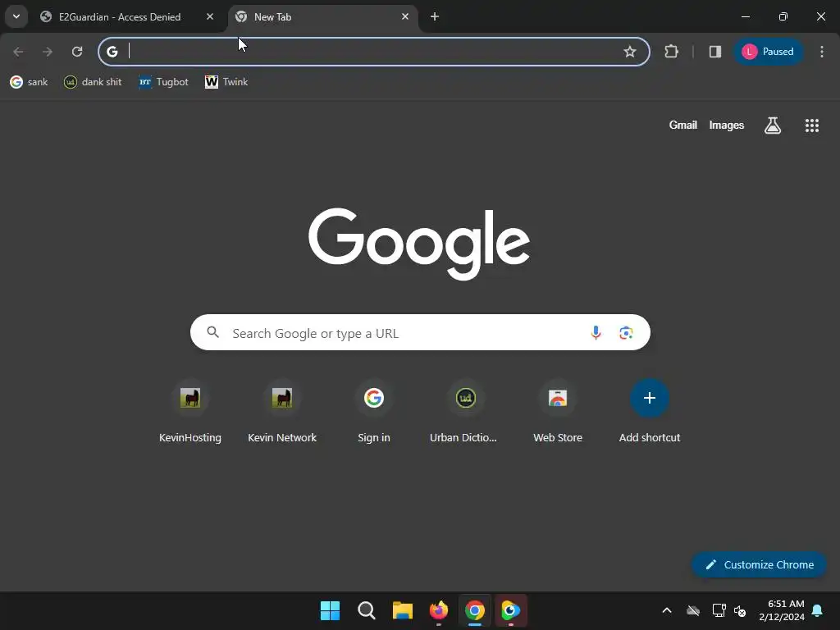This screenshot has width=840, height=630.
Task: Click the OneDrive cloud tray icon
Action: (693, 610)
